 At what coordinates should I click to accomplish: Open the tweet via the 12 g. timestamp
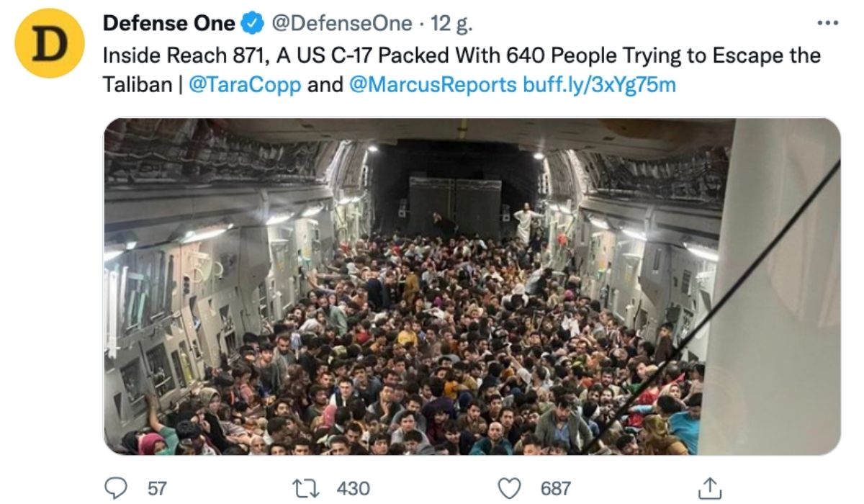coord(451,24)
